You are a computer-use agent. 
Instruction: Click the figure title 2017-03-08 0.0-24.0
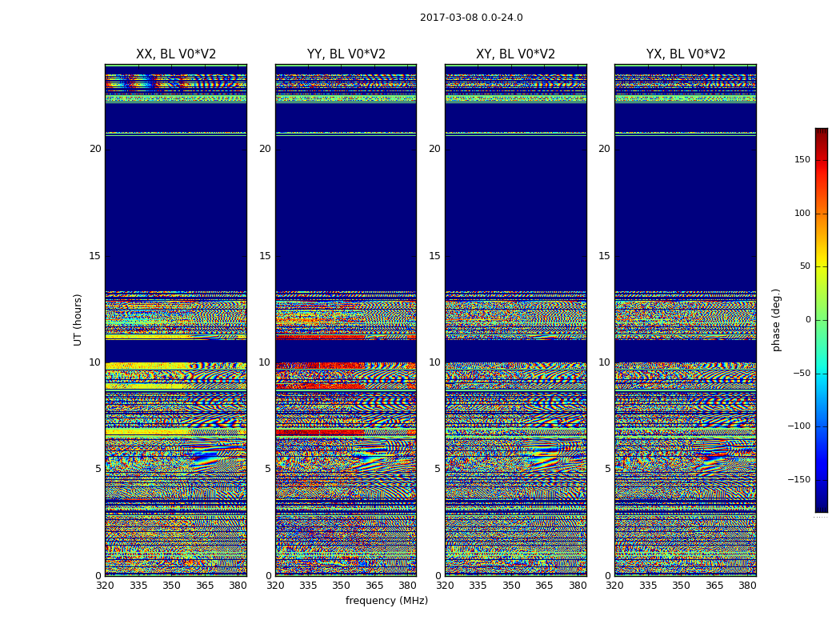tap(471, 18)
